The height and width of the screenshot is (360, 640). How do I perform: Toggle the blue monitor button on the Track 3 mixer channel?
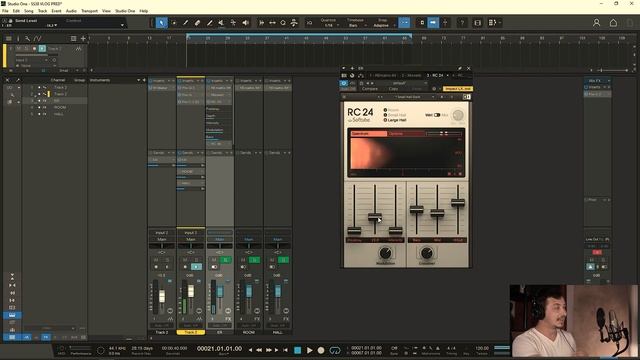[x=196, y=267]
